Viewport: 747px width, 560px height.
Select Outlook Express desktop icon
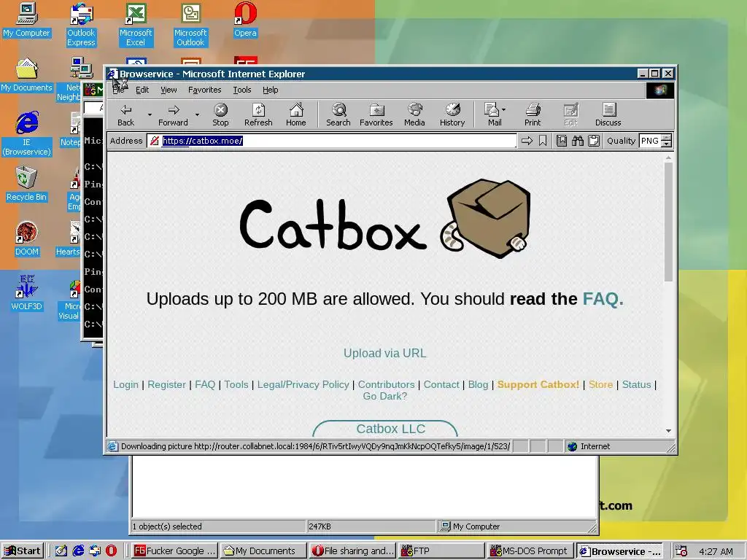tap(81, 25)
